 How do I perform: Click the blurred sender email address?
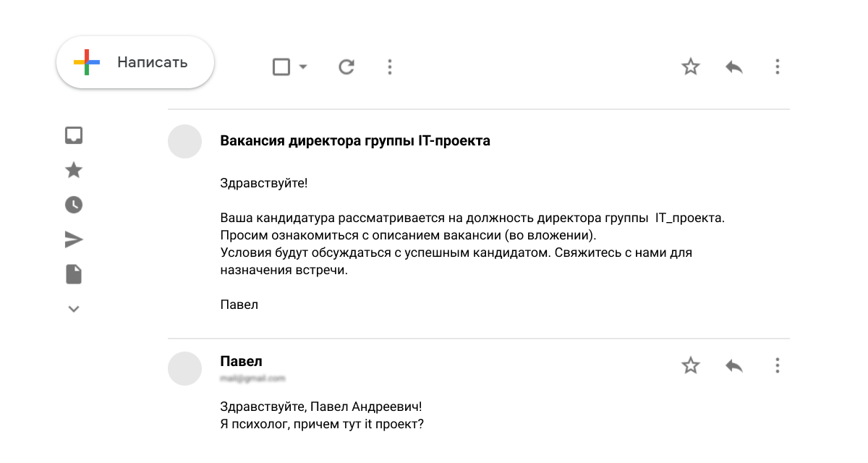point(252,378)
